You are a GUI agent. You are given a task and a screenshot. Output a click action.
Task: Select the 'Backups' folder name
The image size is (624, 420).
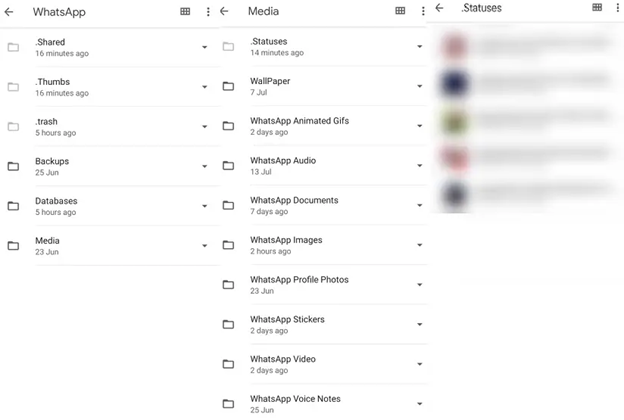pos(52,161)
